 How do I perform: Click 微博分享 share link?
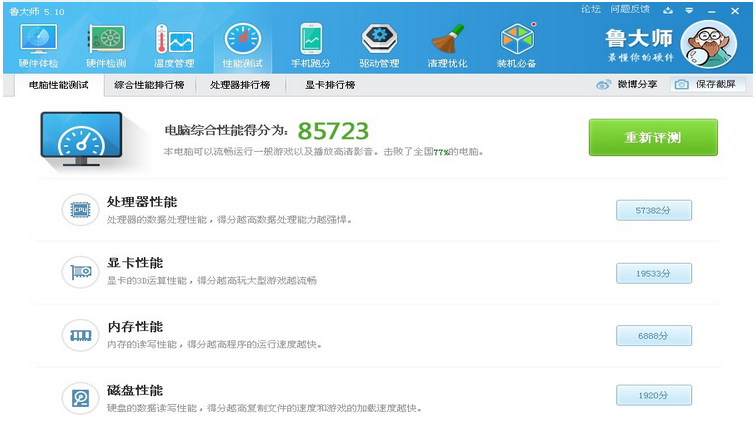click(637, 84)
